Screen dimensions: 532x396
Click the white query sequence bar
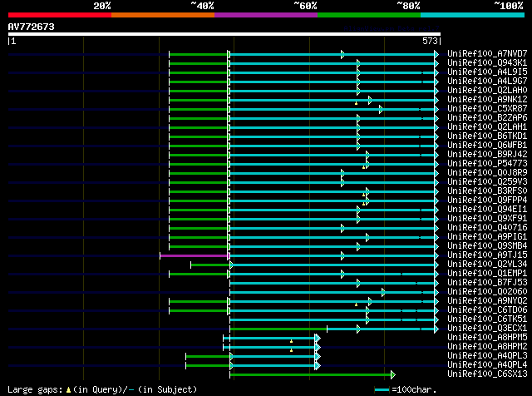pos(224,34)
